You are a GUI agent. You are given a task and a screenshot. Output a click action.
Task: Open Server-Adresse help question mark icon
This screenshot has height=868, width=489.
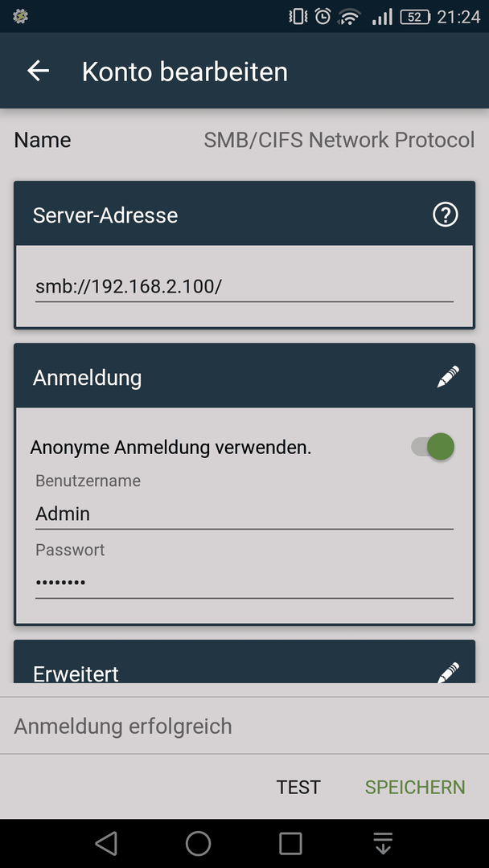pos(446,215)
